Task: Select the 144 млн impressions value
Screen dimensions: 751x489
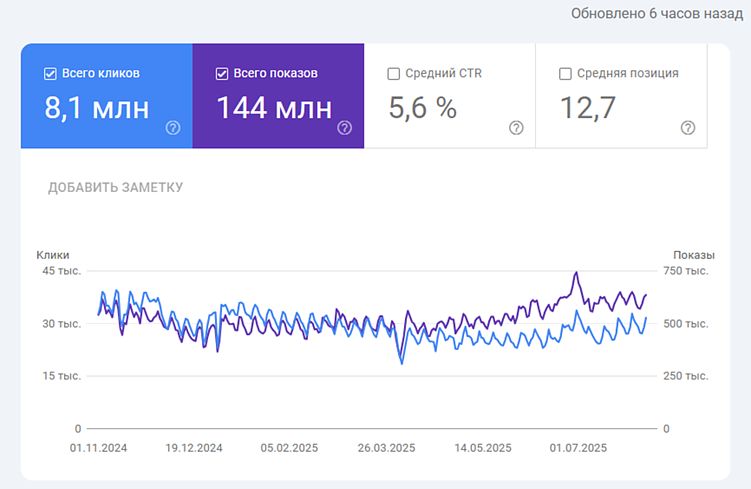Action: [x=274, y=108]
